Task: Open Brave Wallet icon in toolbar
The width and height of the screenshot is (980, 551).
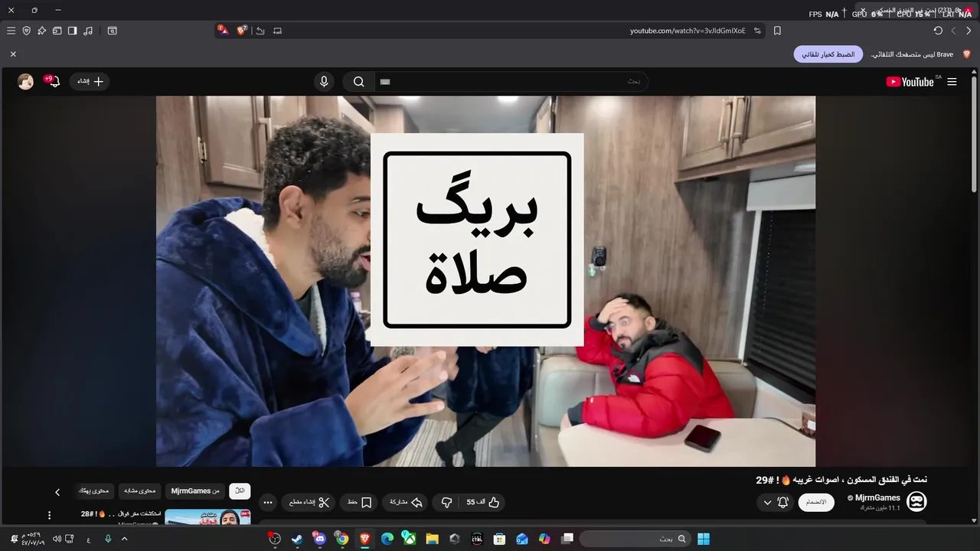Action: [57, 31]
